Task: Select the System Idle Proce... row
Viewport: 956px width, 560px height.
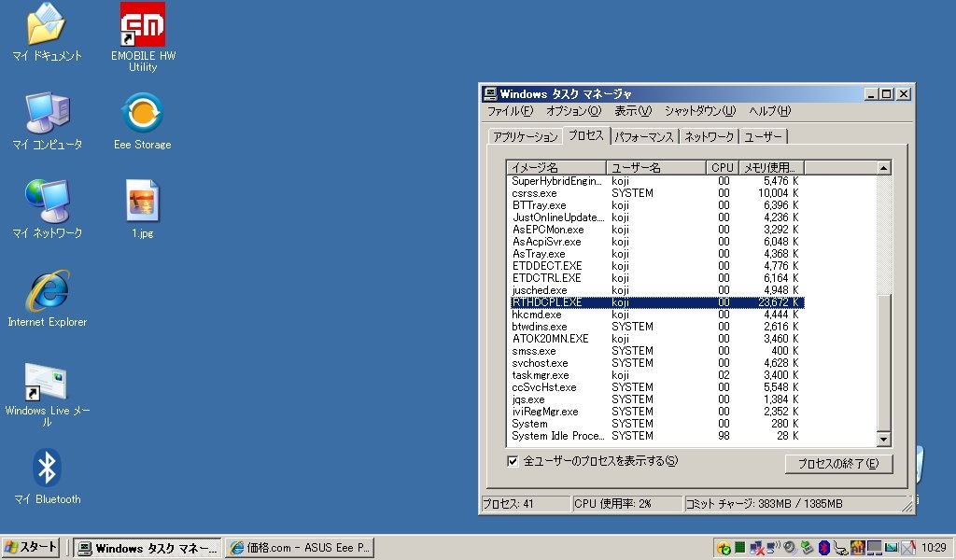Action: click(655, 436)
